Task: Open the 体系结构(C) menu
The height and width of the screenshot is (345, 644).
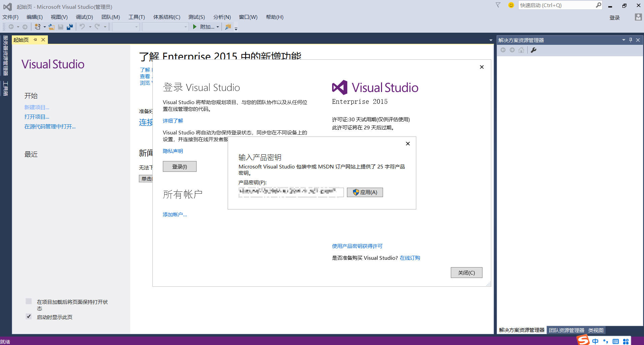Action: [167, 17]
